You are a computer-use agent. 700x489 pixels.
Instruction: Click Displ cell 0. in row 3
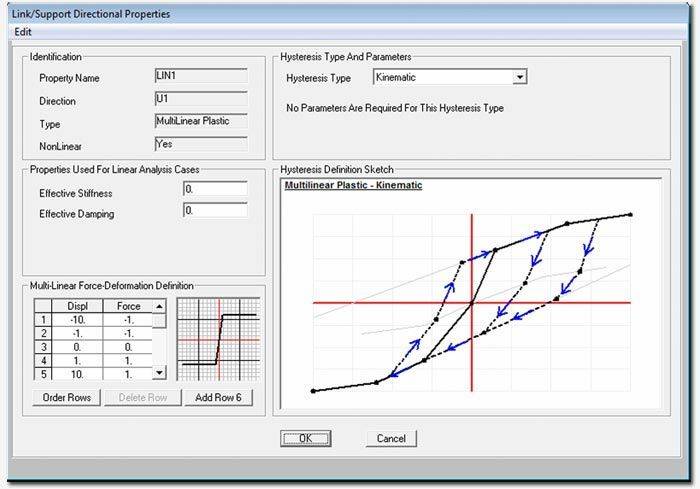point(77,347)
